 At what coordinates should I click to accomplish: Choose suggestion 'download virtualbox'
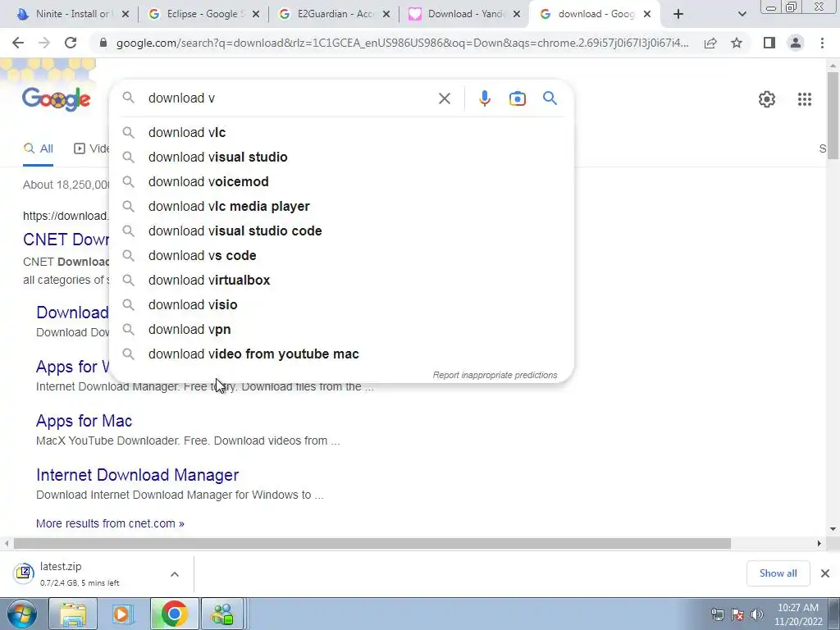coord(341,281)
